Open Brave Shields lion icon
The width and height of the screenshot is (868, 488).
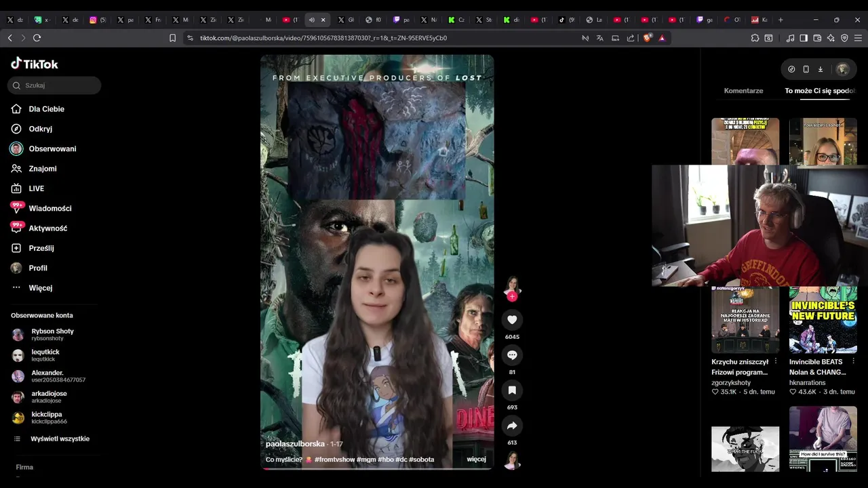click(648, 38)
